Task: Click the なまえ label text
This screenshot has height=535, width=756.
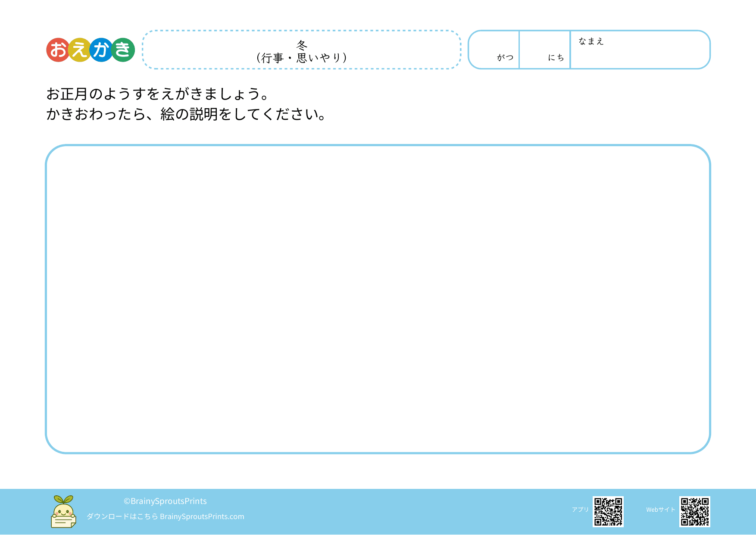Action: click(x=591, y=41)
